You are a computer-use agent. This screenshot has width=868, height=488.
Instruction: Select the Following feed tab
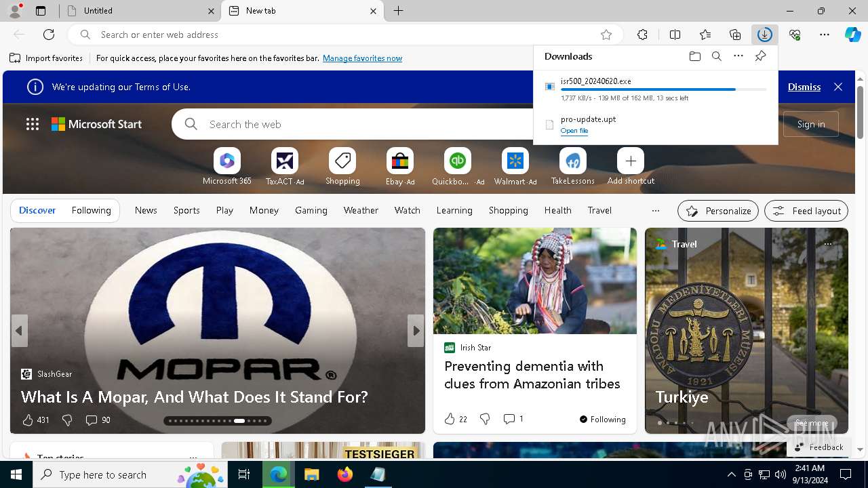[x=91, y=211]
